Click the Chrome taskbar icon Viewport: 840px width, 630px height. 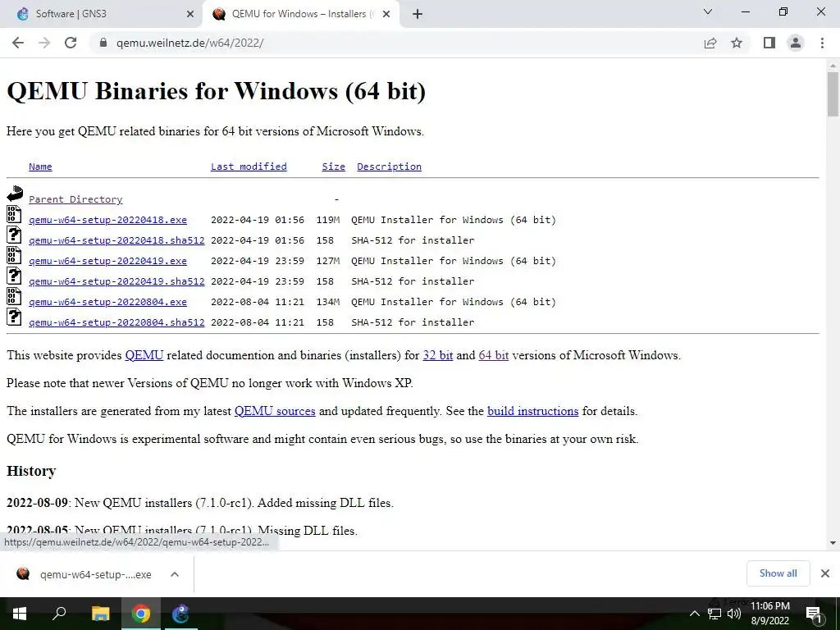(x=141, y=614)
